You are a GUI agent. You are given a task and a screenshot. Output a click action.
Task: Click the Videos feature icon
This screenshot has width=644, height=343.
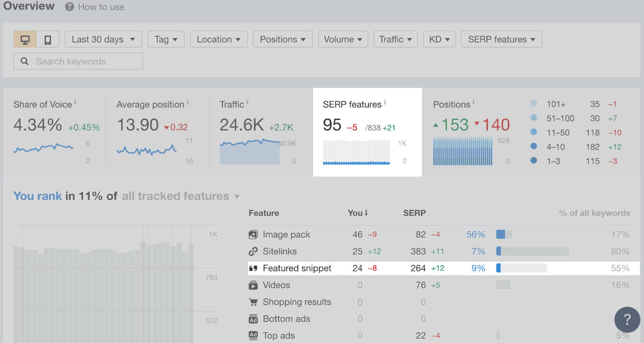point(253,285)
